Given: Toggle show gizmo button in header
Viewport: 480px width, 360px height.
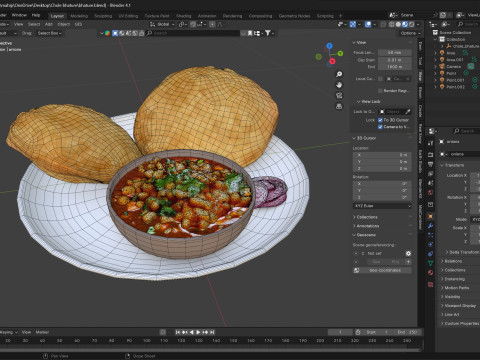Looking at the screenshot, I should 353,24.
